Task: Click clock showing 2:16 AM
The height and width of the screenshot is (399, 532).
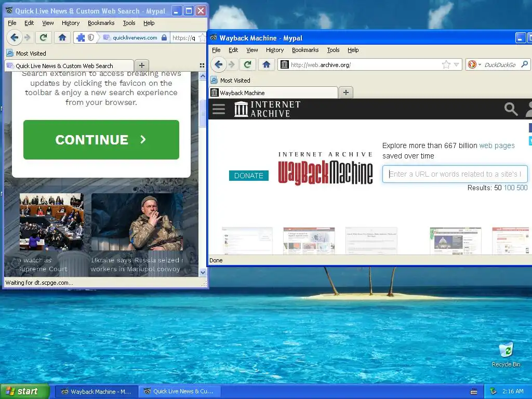Action: [513, 392]
